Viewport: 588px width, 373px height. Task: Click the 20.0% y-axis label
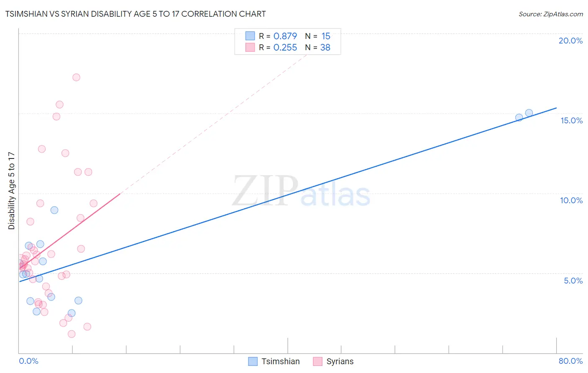(570, 41)
